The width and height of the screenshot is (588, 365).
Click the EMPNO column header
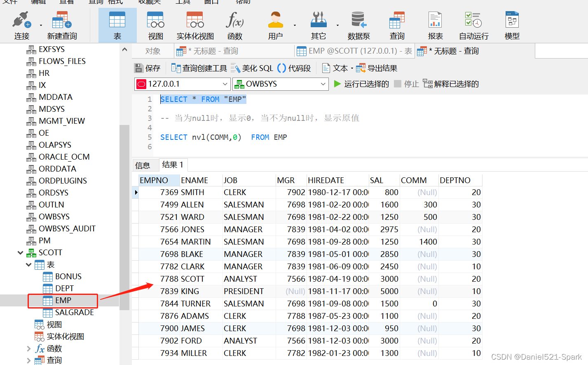coord(159,180)
